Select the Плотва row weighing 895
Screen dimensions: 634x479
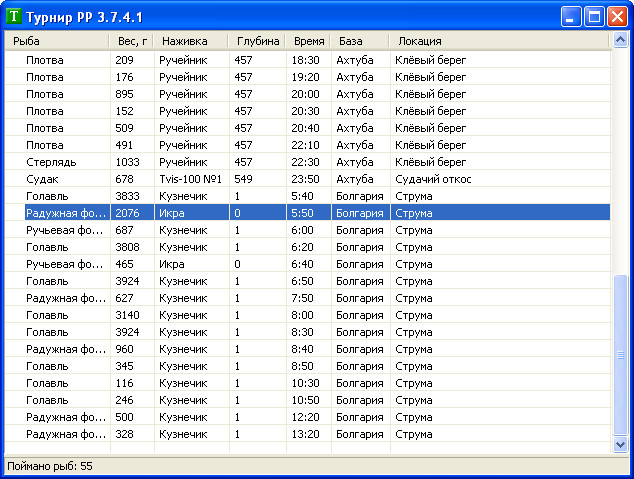pyautogui.click(x=308, y=94)
